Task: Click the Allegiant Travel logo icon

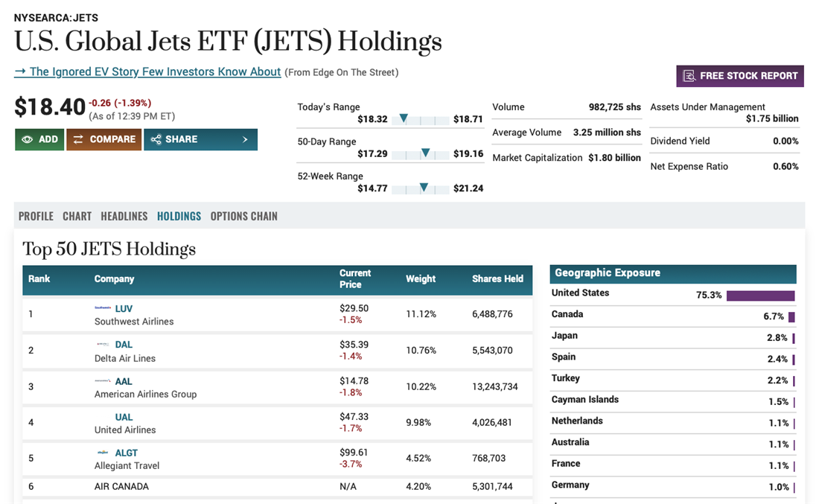Action: (103, 452)
